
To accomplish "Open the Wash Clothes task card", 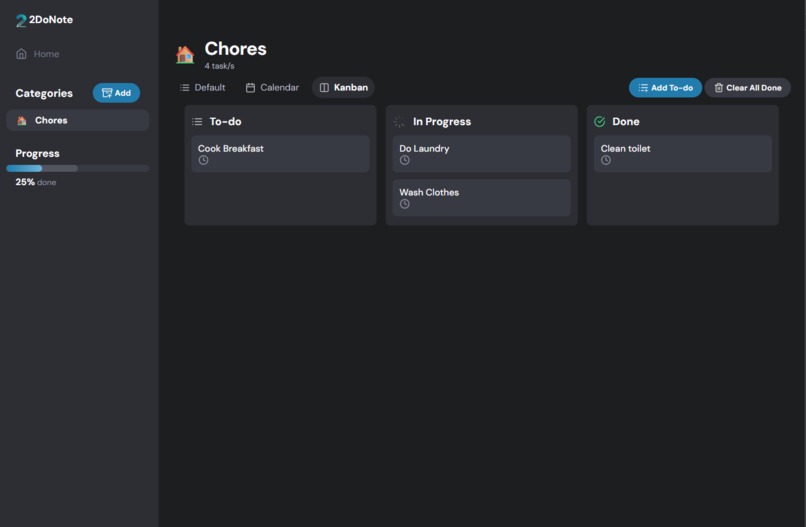I will click(482, 198).
